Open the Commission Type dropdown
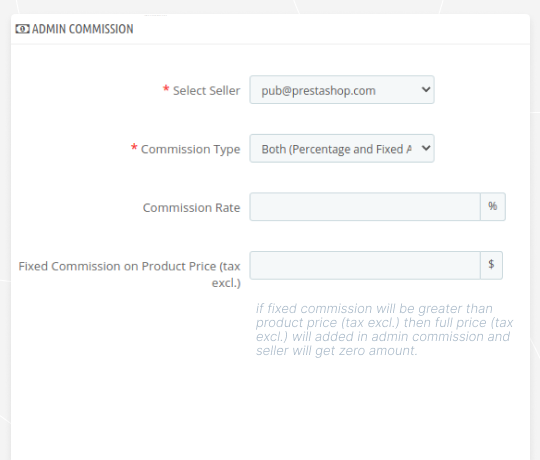 tap(342, 148)
